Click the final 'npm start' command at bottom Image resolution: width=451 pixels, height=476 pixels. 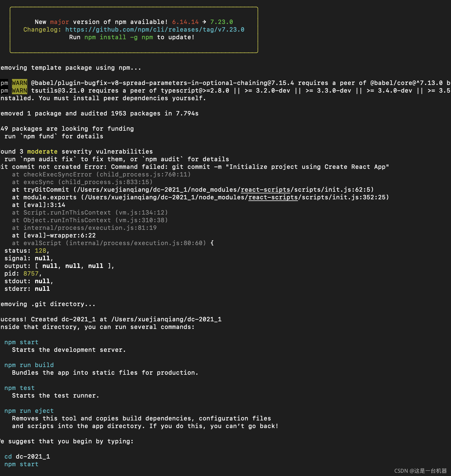[x=21, y=464]
